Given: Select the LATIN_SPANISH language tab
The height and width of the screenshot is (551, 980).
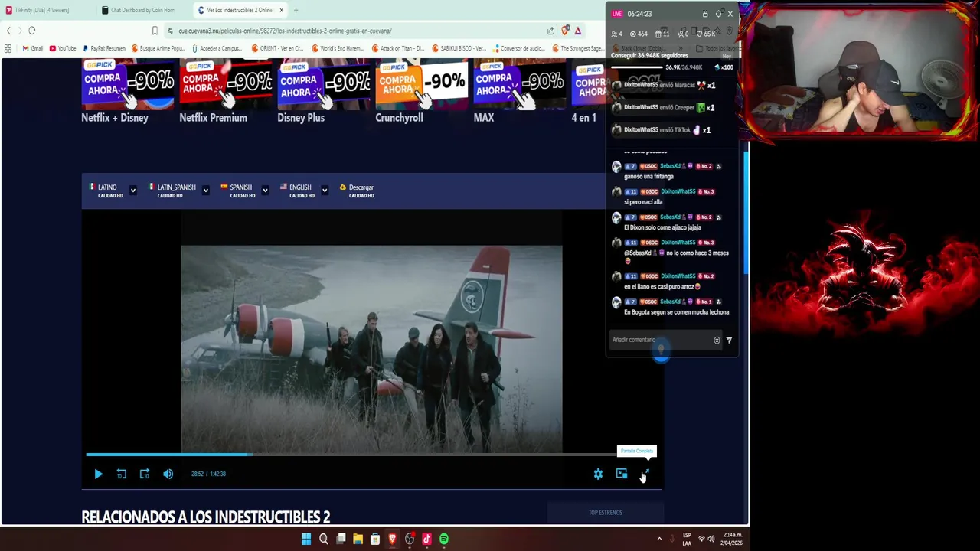Looking at the screenshot, I should tap(172, 191).
